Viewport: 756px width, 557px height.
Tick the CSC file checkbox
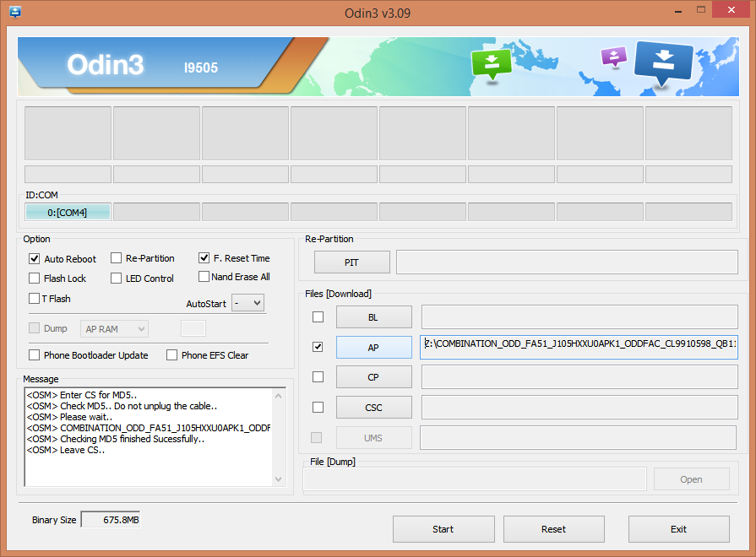point(318,407)
